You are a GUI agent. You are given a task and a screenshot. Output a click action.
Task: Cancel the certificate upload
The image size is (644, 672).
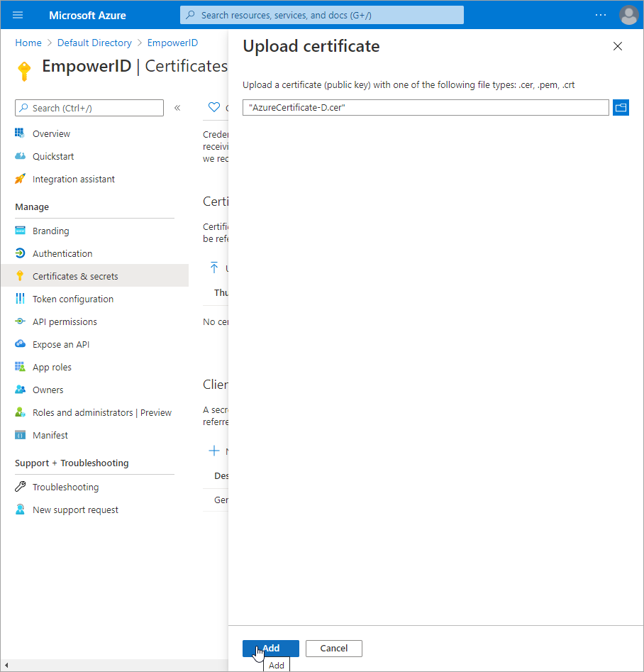click(333, 648)
